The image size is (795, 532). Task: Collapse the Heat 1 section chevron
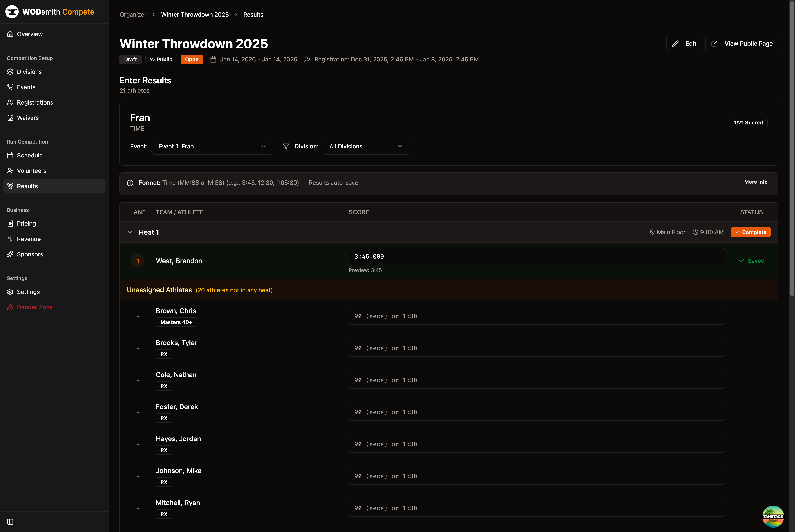tap(130, 232)
